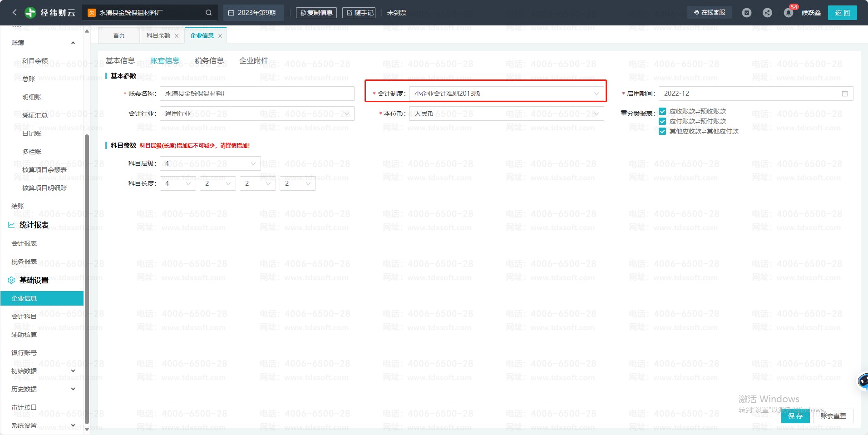The width and height of the screenshot is (868, 435).
Task: Click the calendar icon in 启用期间 field
Action: coord(844,94)
